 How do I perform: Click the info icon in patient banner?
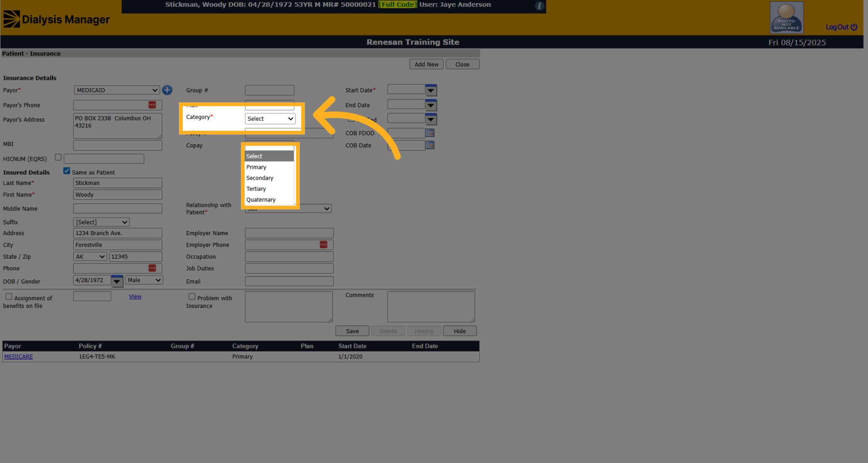[539, 6]
